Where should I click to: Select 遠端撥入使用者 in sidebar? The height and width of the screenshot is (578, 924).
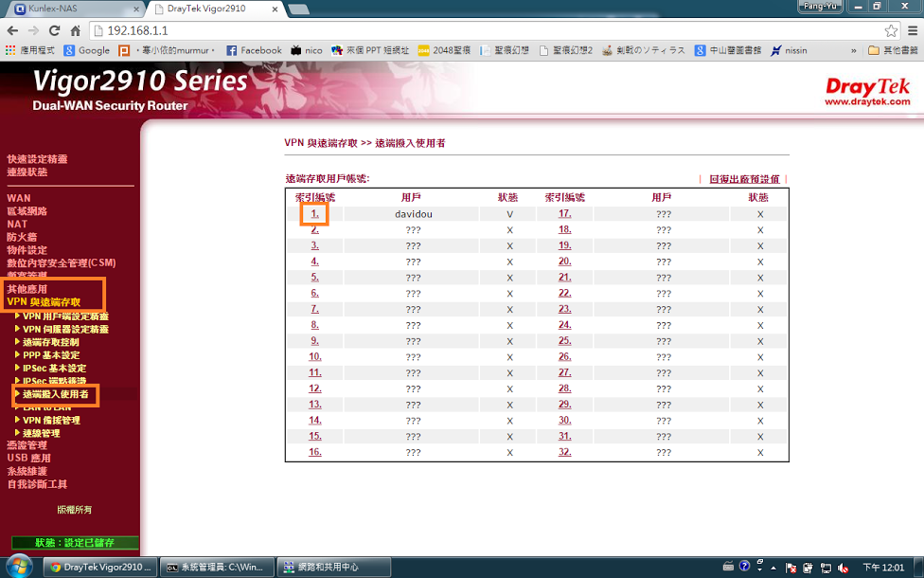tap(56, 393)
